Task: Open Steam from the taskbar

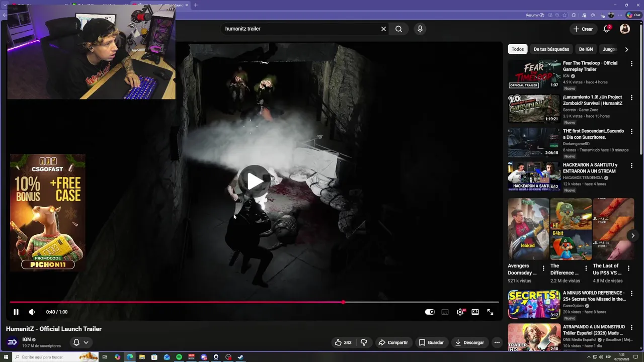Action: [x=240, y=357]
